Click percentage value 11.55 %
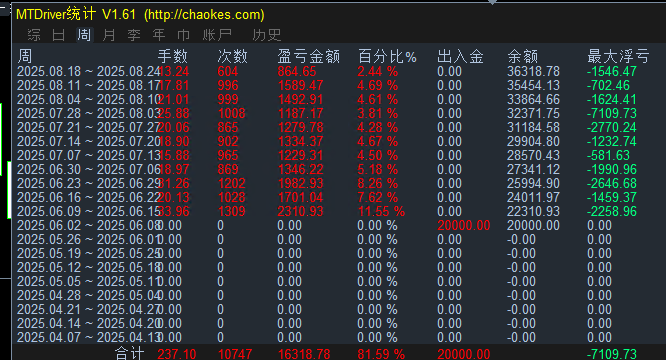Image resolution: width=666 pixels, height=360 pixels. (x=381, y=211)
